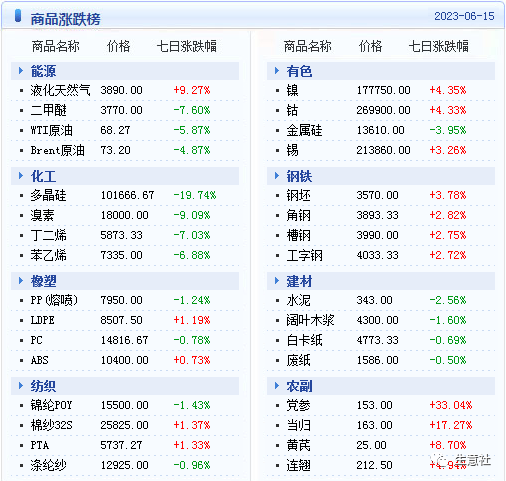The image size is (506, 481).
Task: Select WTI原油 commodity name
Action: click(51, 130)
